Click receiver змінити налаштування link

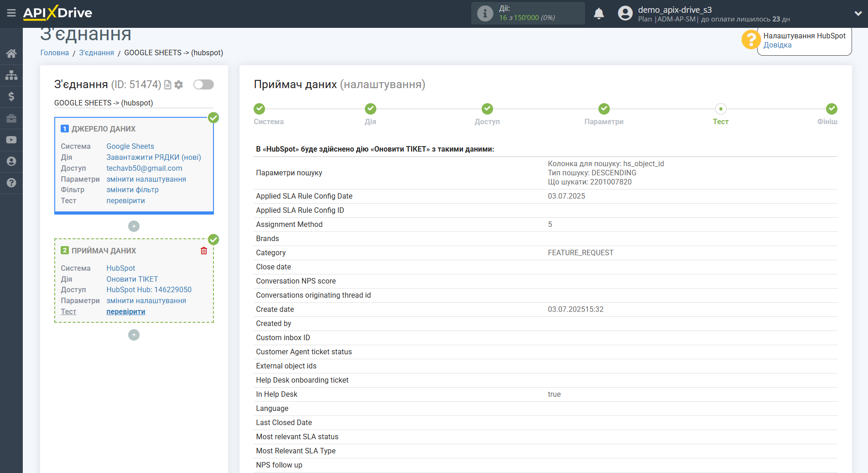point(146,300)
